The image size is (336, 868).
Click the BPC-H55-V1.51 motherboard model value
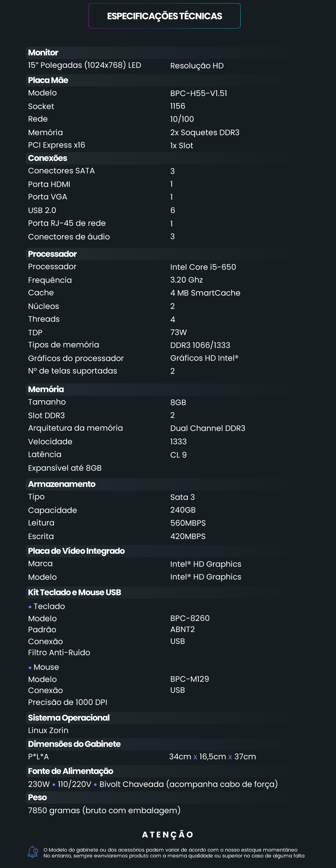(198, 93)
